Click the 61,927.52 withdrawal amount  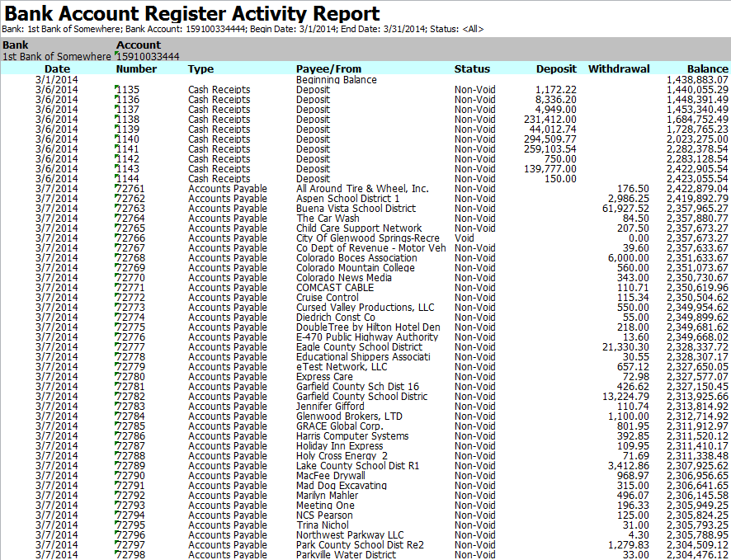click(624, 209)
